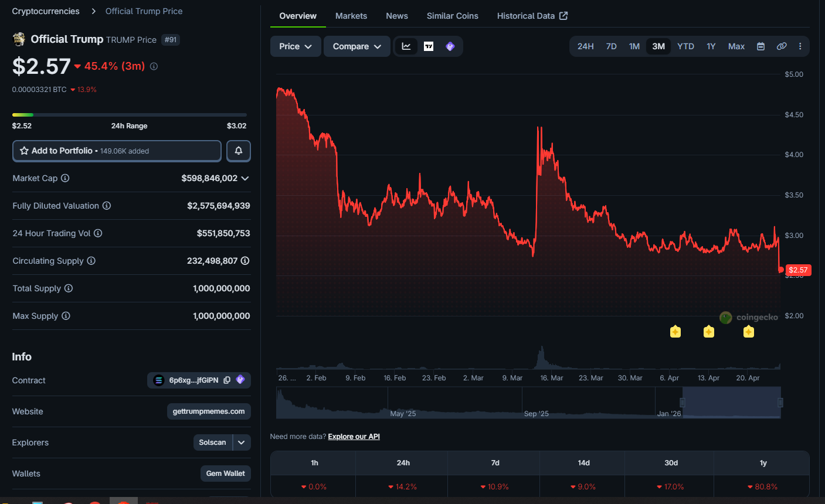
Task: Click the 6p6xg...jfGiPN contract address
Action: click(x=193, y=380)
